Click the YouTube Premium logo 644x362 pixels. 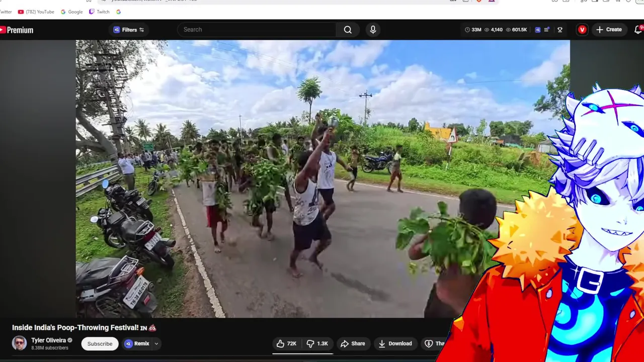[17, 30]
